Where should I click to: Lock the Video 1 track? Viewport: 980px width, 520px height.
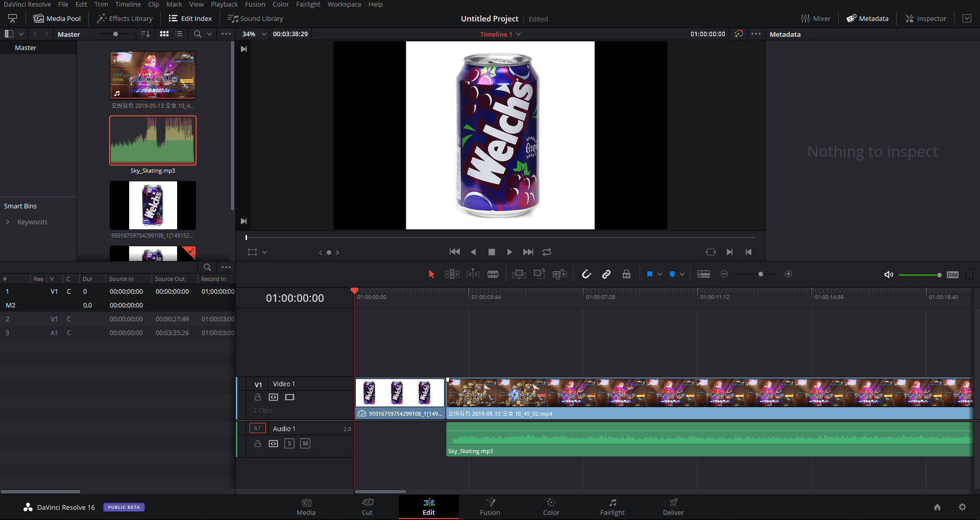coord(258,397)
